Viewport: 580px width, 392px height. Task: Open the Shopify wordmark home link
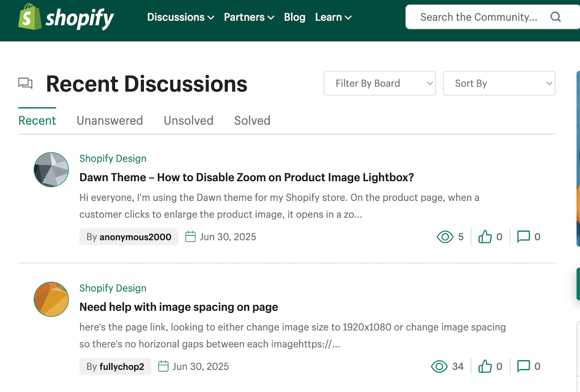click(80, 18)
